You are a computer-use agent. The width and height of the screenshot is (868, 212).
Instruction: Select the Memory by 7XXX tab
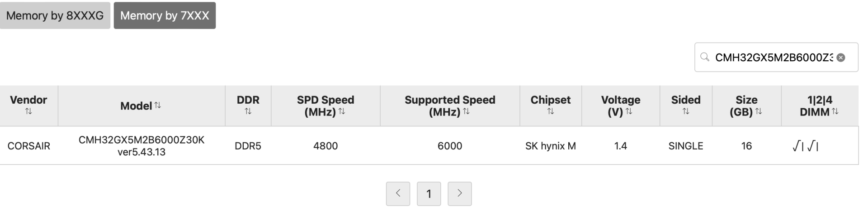(x=165, y=15)
